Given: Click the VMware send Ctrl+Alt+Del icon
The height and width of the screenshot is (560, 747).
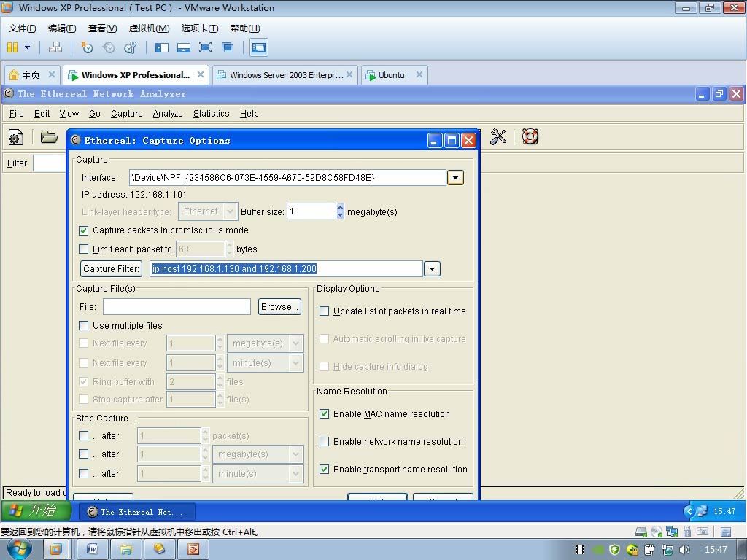Looking at the screenshot, I should pyautogui.click(x=55, y=47).
